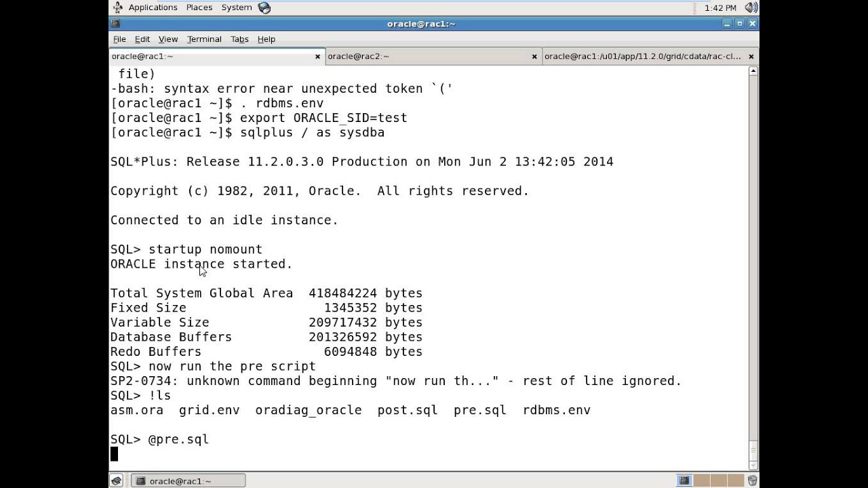Close the terminal window
The height and width of the screenshot is (488, 868).
coord(752,24)
